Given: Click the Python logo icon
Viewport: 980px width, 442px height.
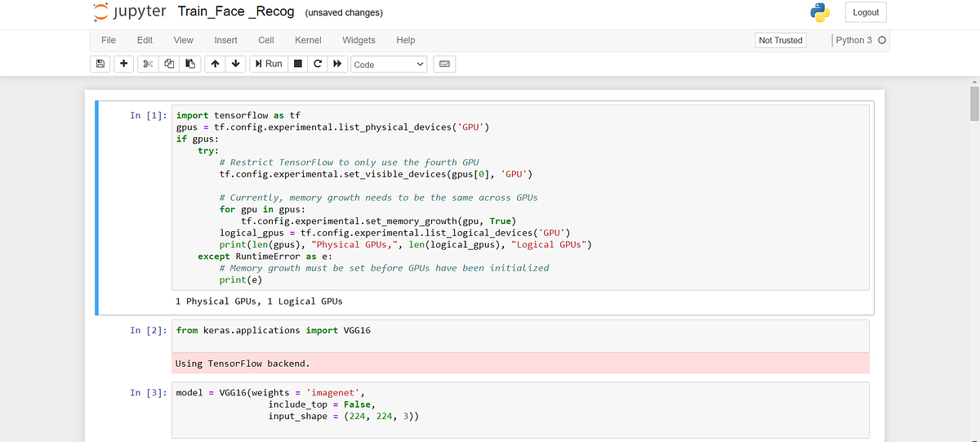Looking at the screenshot, I should [820, 12].
